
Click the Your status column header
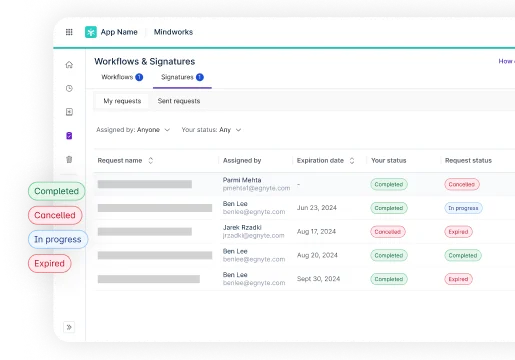(389, 160)
